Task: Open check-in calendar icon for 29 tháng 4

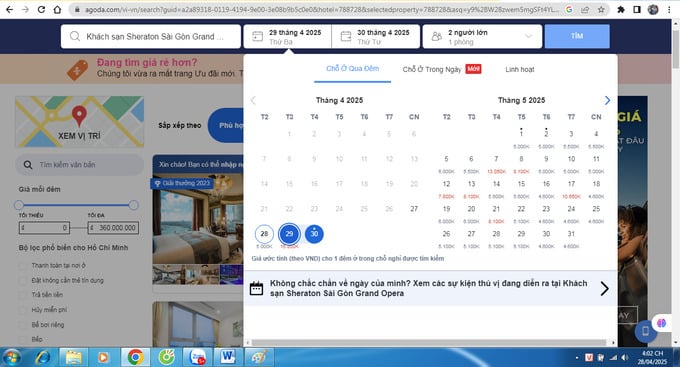Action: pyautogui.click(x=257, y=36)
